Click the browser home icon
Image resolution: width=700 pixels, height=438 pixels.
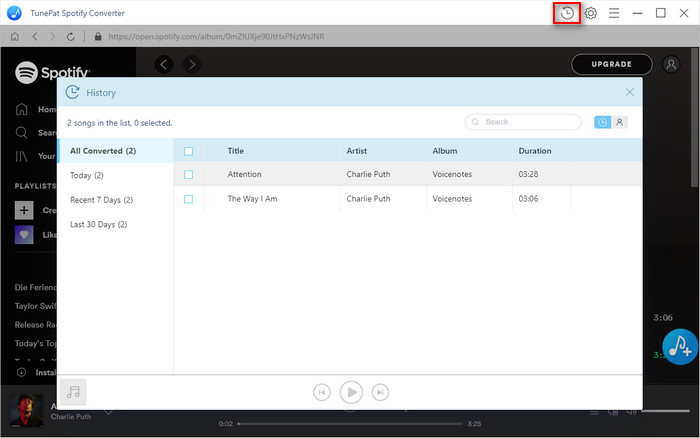tap(15, 36)
